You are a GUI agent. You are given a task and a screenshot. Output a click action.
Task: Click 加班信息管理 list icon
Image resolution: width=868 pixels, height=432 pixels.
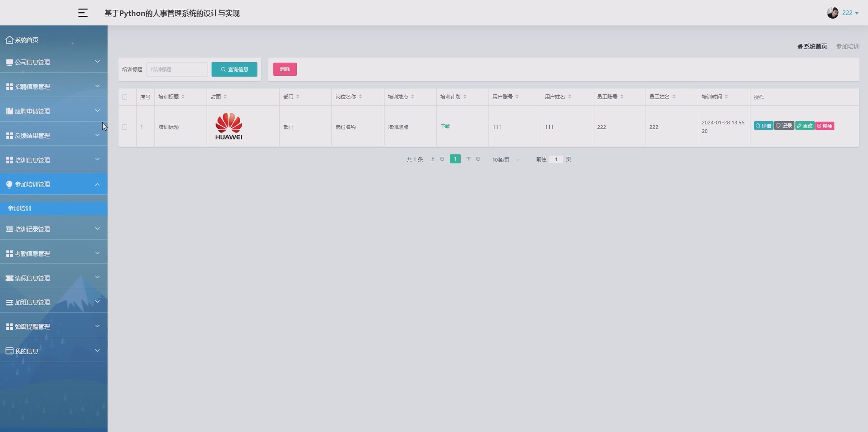[x=9, y=302]
